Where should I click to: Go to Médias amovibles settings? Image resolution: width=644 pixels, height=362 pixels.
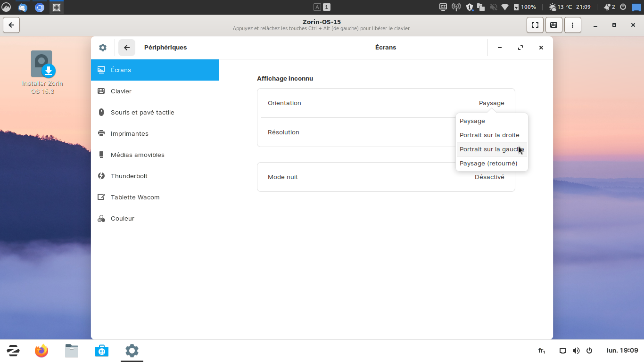(137, 155)
